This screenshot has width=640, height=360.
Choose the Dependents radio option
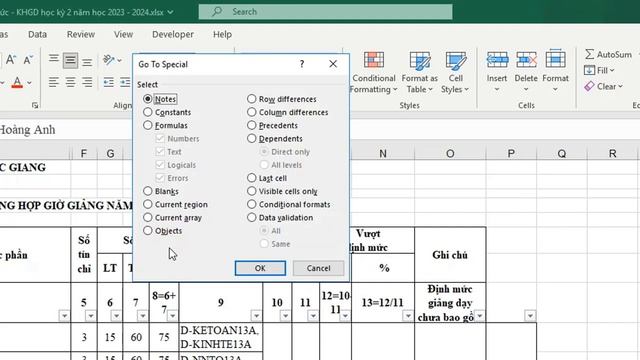click(251, 138)
